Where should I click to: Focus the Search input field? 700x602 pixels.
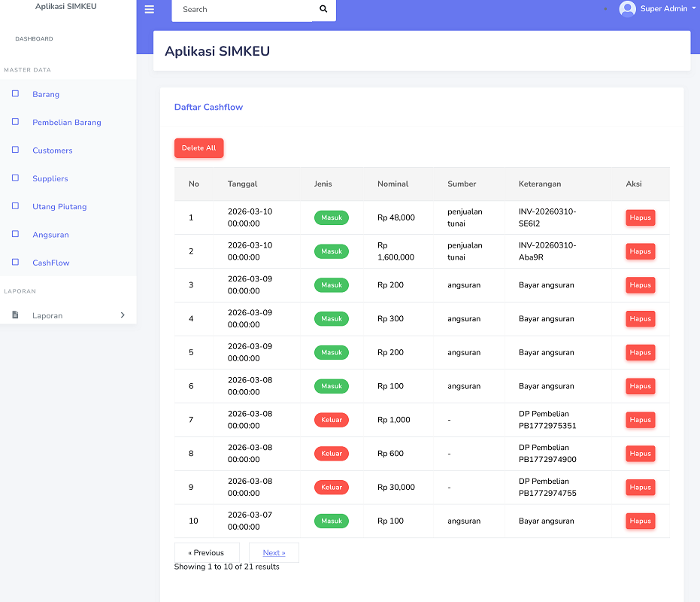(241, 10)
